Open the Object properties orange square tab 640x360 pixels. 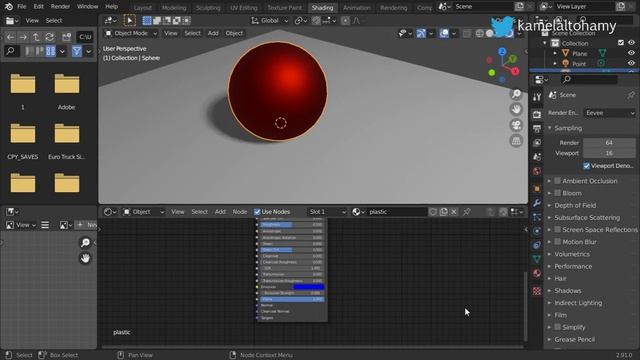pyautogui.click(x=537, y=189)
